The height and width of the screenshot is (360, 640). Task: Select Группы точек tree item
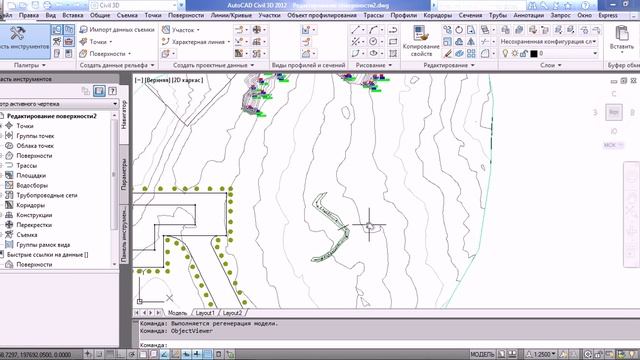click(x=35, y=136)
